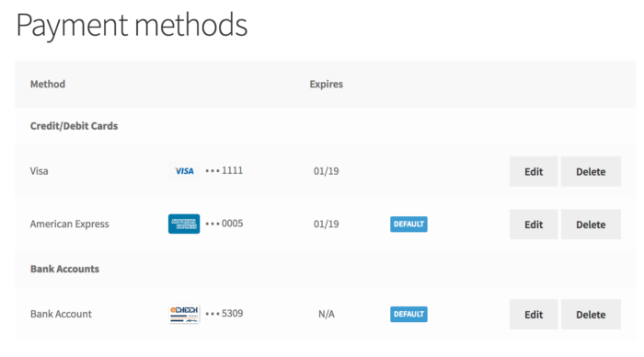Click the masked number ending 0005
Screen dimensions: 644x357
(224, 224)
